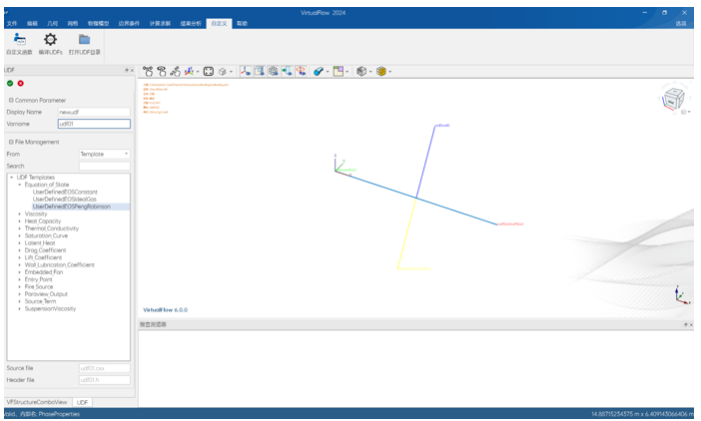
Task: Click the compile UDFs gear icon
Action: pos(51,40)
